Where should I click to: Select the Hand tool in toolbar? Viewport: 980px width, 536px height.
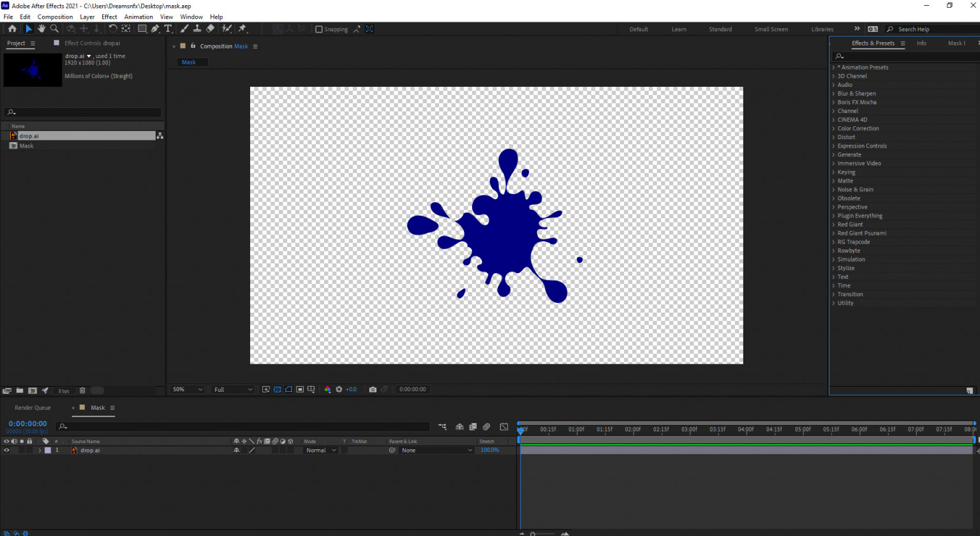tap(41, 29)
